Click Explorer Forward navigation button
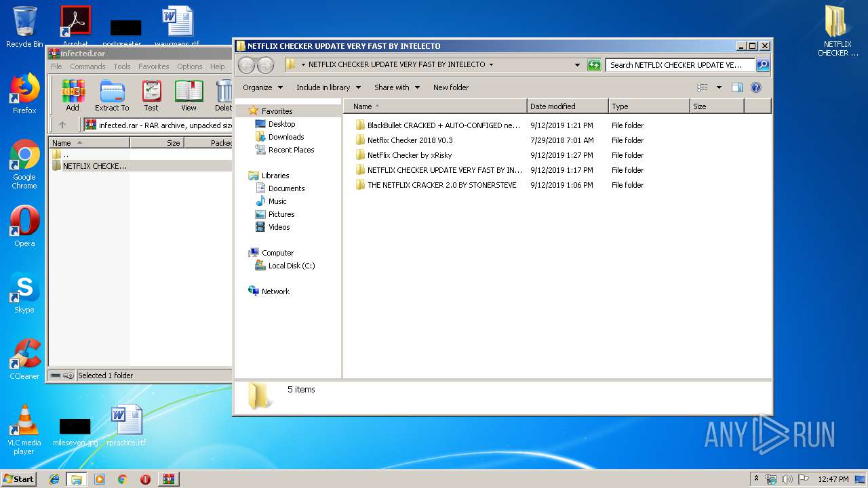This screenshot has height=488, width=868. pos(265,65)
